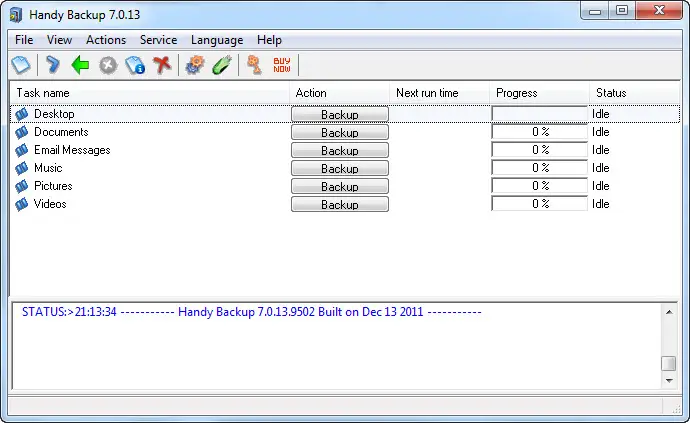Open the File menu
Image resolution: width=690 pixels, height=423 pixels.
24,40
